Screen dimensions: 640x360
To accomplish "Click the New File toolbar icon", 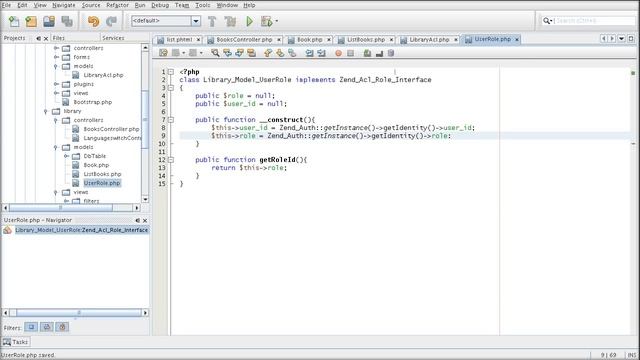I will tap(14, 21).
